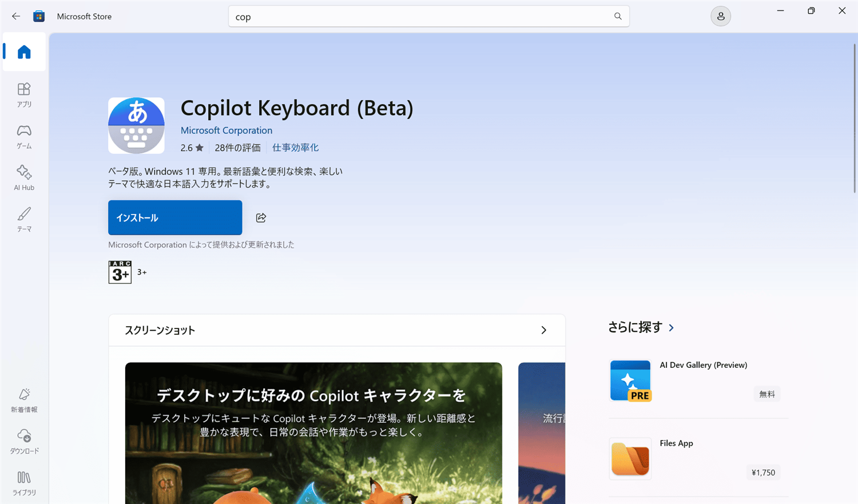Open 仕事効率化 category link
Viewport: 858px width, 504px height.
295,148
